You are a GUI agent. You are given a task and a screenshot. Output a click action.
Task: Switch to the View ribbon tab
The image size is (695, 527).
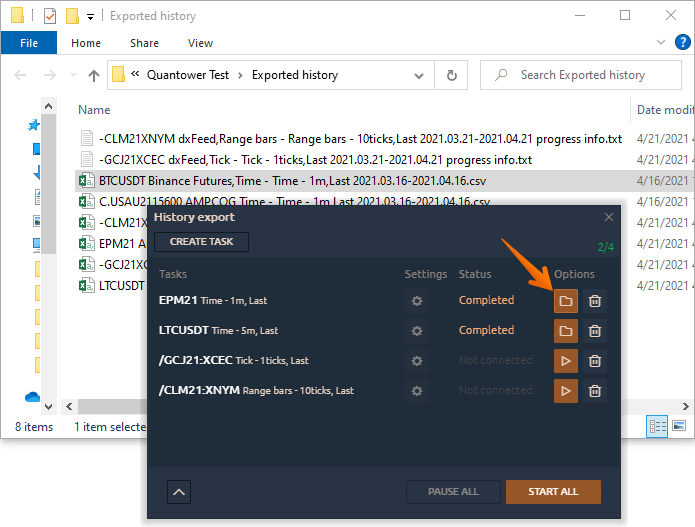tap(200, 43)
